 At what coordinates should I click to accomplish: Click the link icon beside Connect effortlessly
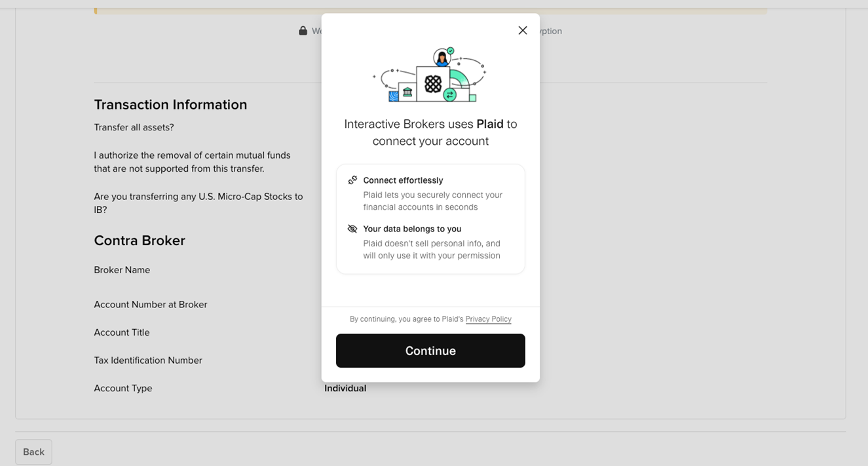click(x=352, y=180)
